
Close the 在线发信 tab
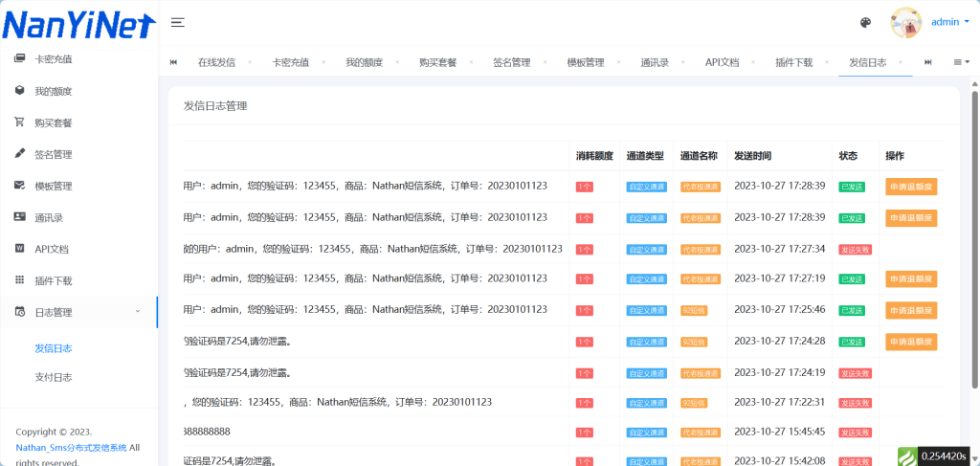point(250,62)
